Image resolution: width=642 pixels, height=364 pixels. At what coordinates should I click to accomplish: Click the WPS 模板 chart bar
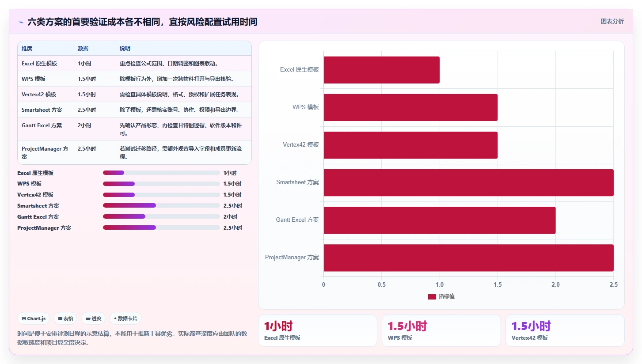[x=410, y=107]
